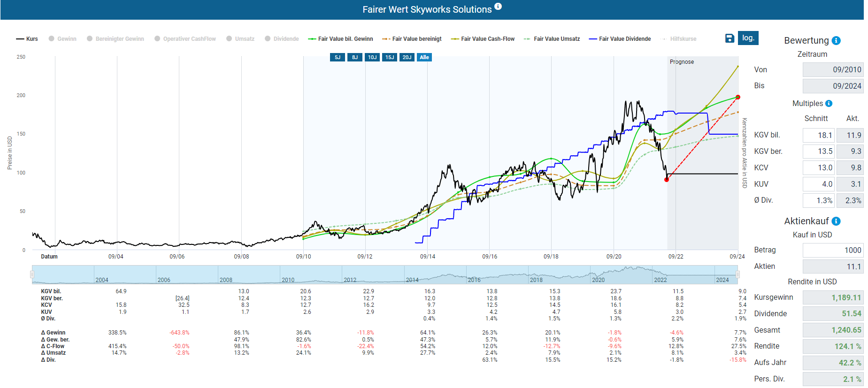Enable the Operativer CashFlow legend series

[185, 39]
